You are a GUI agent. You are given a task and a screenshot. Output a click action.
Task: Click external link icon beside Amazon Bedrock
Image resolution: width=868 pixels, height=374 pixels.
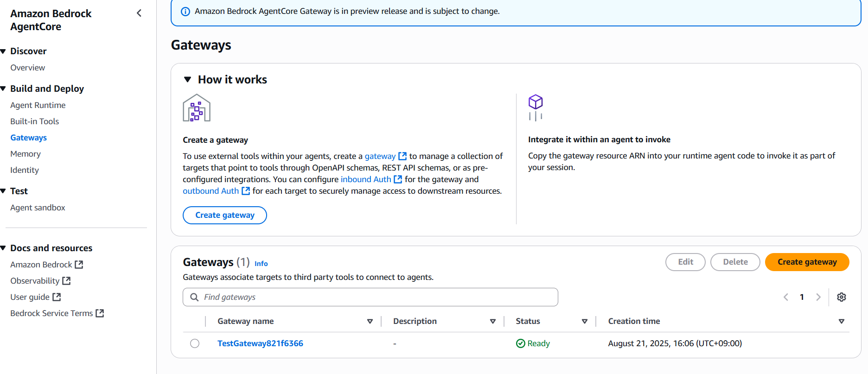[x=79, y=265]
